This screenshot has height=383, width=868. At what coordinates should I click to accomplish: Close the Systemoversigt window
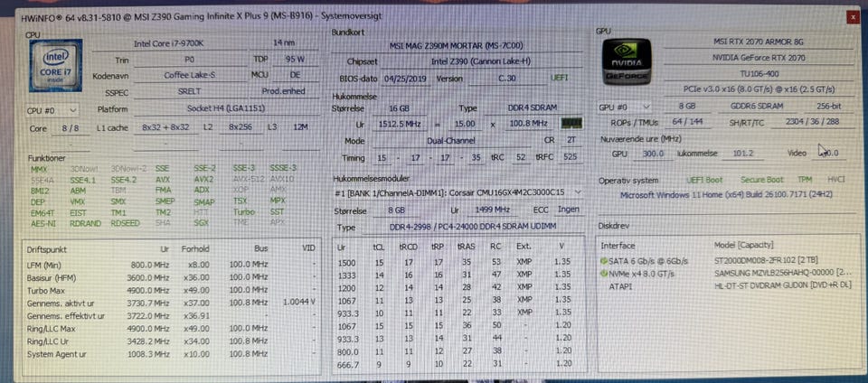pyautogui.click(x=852, y=18)
